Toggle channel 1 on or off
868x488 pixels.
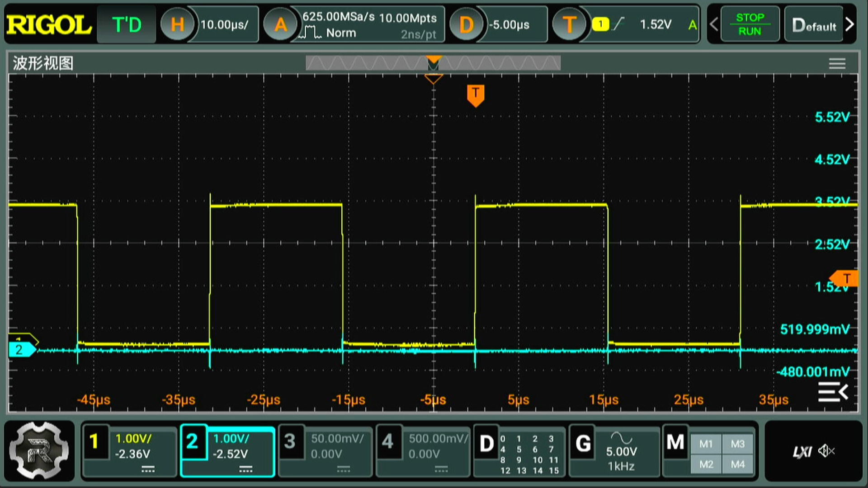tap(94, 442)
